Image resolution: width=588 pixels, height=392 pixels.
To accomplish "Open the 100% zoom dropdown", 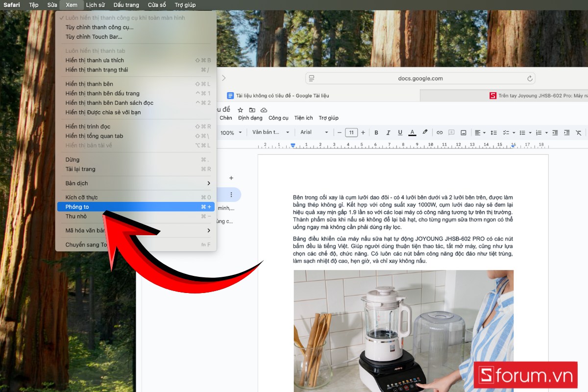I will point(231,132).
